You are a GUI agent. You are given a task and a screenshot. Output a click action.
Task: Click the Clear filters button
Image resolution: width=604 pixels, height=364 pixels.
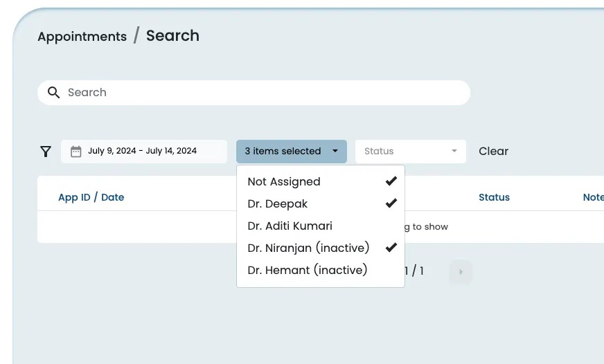(x=493, y=152)
